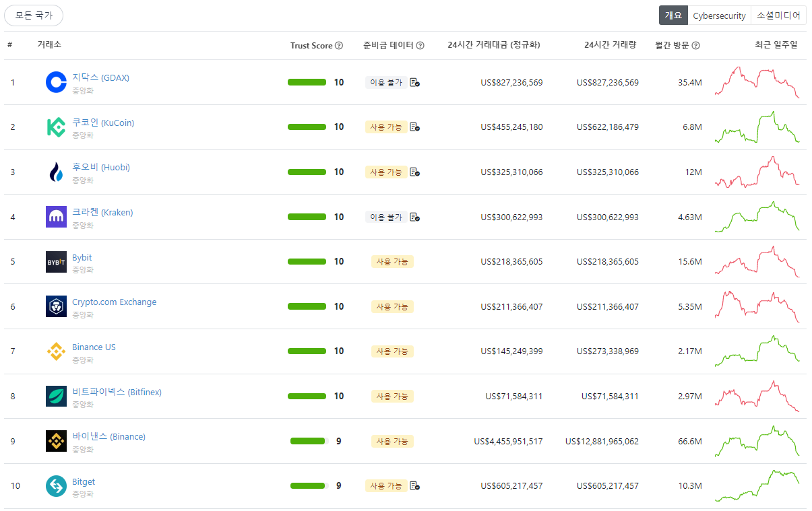Click the Bitget logo icon
The image size is (812, 511).
[56, 486]
